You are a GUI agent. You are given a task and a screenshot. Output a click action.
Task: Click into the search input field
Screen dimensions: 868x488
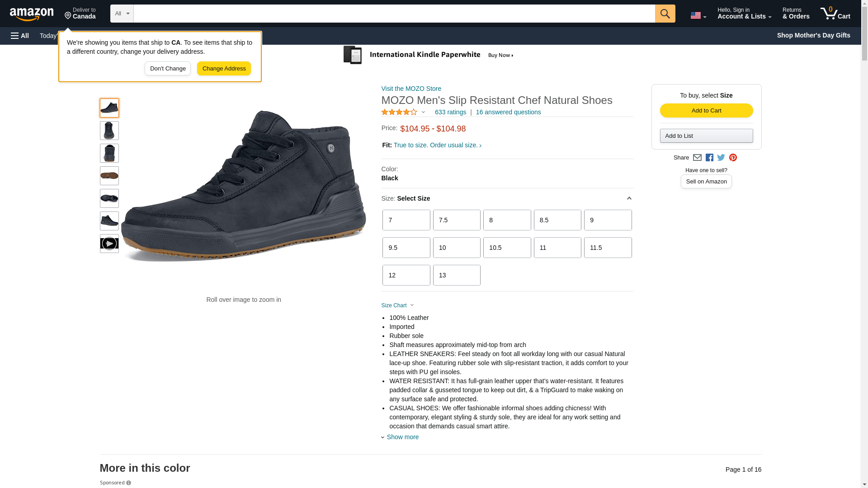point(393,14)
